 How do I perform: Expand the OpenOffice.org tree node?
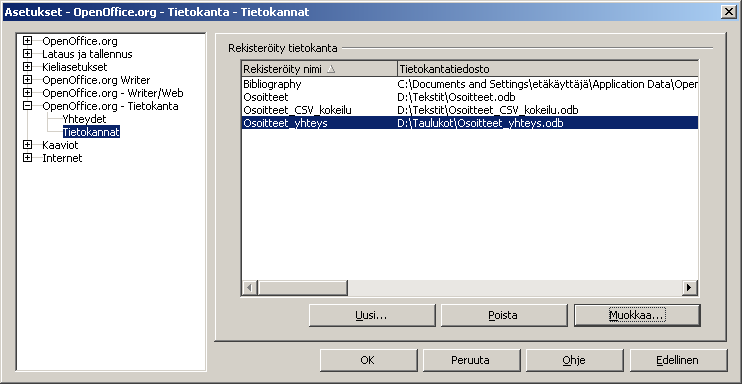pyautogui.click(x=27, y=41)
